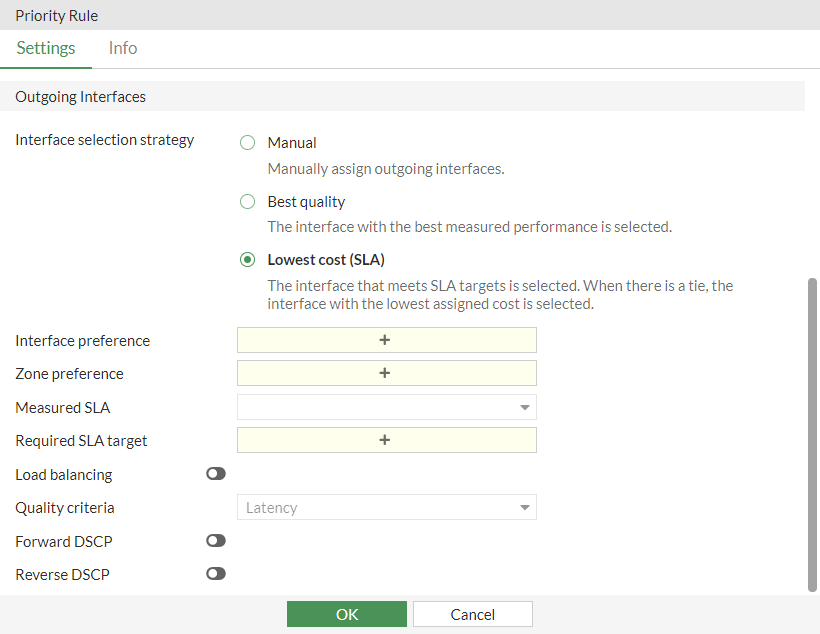This screenshot has width=820, height=634.
Task: Switch to the Info tab
Action: [123, 48]
